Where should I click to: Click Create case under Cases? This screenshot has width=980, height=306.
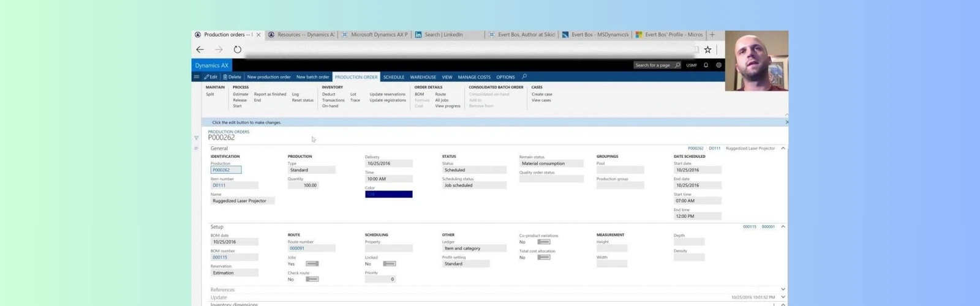542,94
